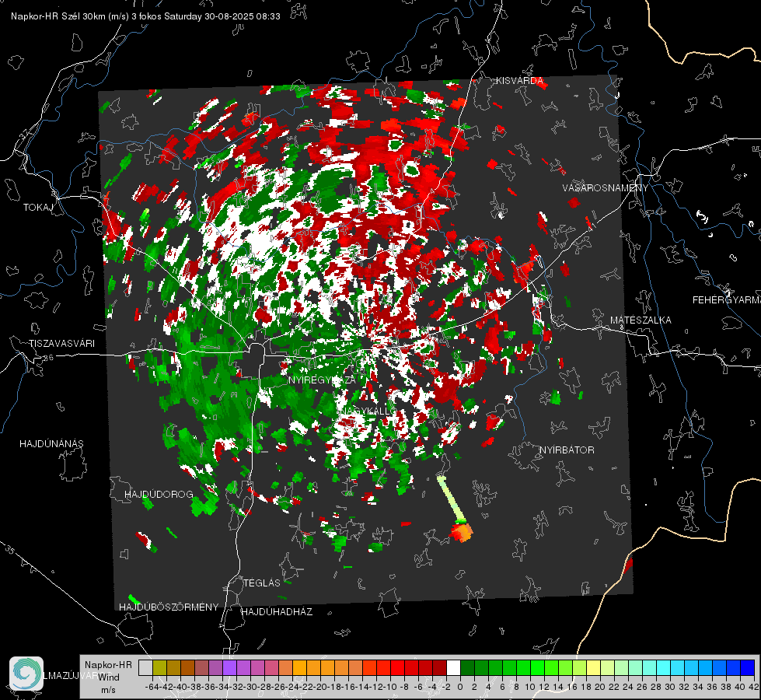The image size is (761, 700).
Task: Click the FEHÉRGYARMAT label at right edge
Action: pyautogui.click(x=726, y=300)
